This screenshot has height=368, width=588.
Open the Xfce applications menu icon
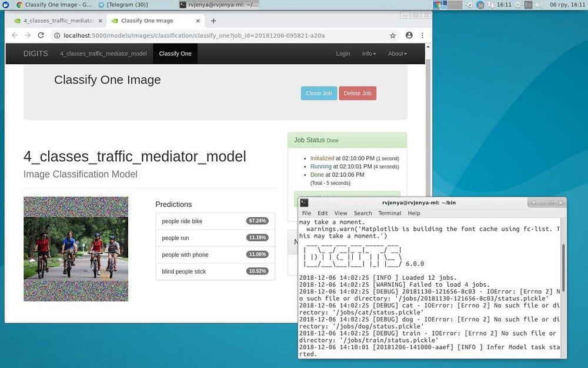[x=5, y=5]
